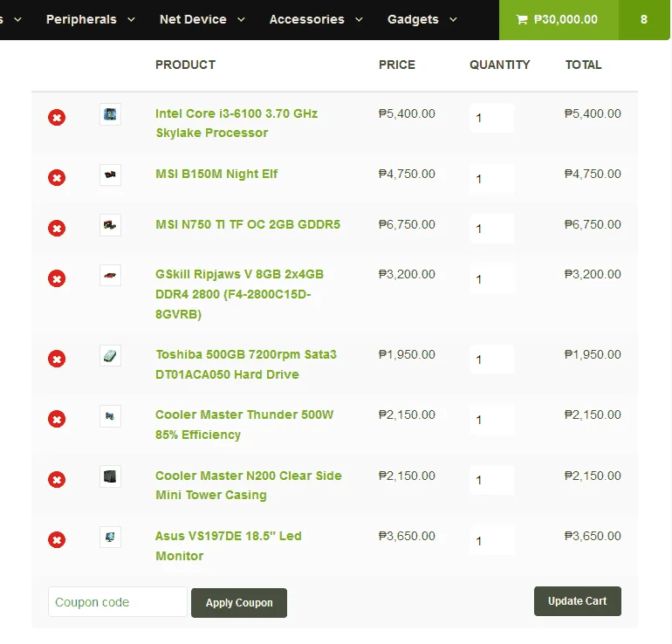This screenshot has width=672, height=644.
Task: Select quantity field for Toshiba hard drive
Action: coord(492,360)
